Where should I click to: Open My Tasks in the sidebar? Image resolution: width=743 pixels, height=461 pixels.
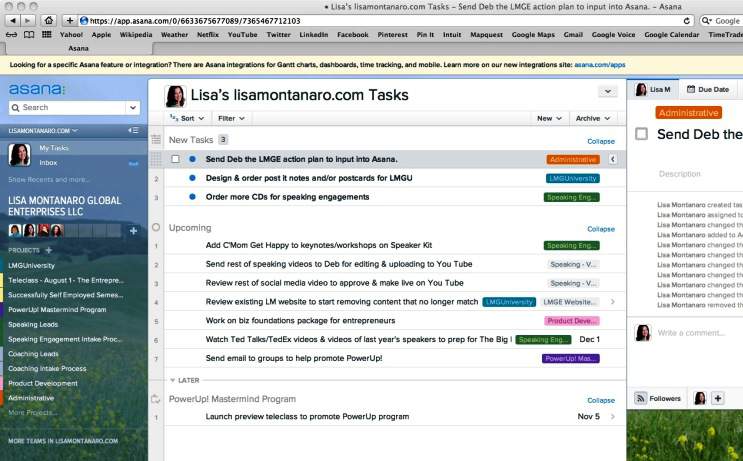click(54, 148)
